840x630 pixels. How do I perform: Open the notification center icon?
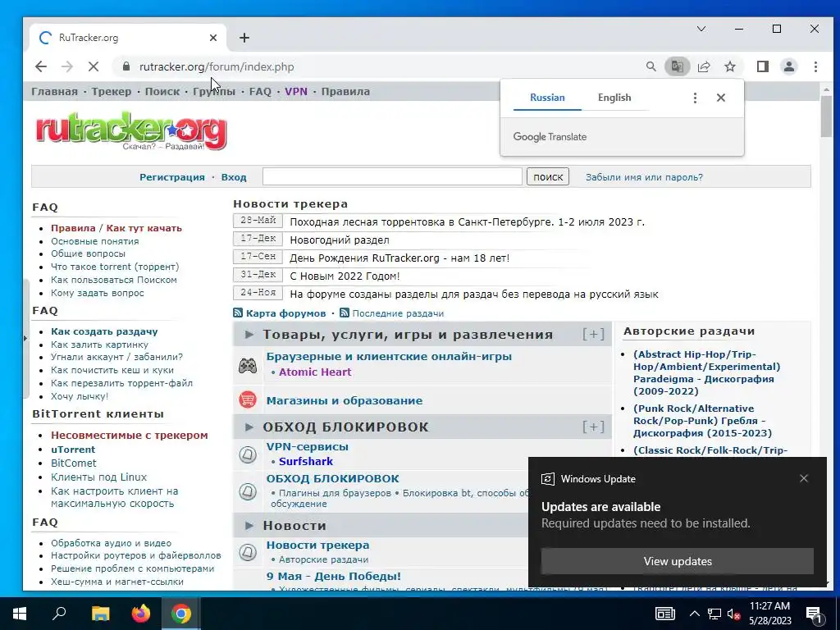click(815, 614)
